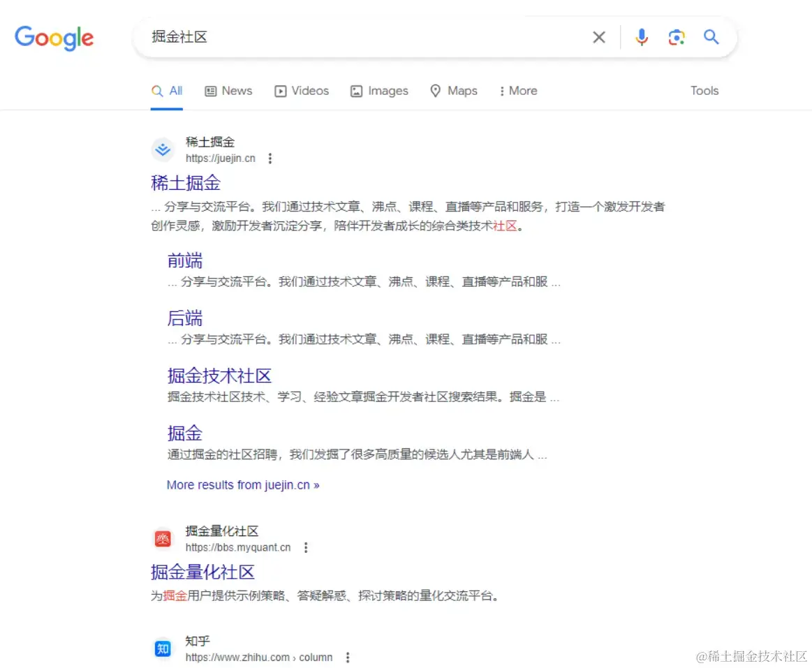
Task: Open the 掘金 sitelink
Action: pos(185,433)
